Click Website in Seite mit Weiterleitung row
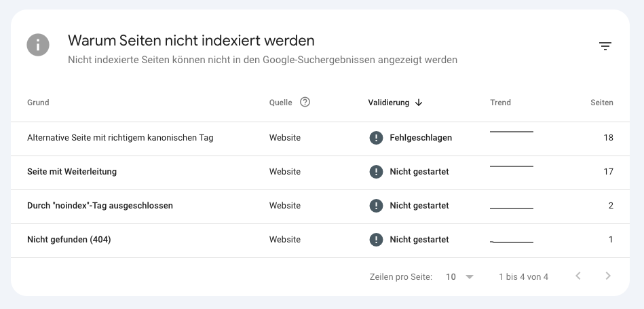Viewport: 644px width, 309px height. click(x=284, y=172)
